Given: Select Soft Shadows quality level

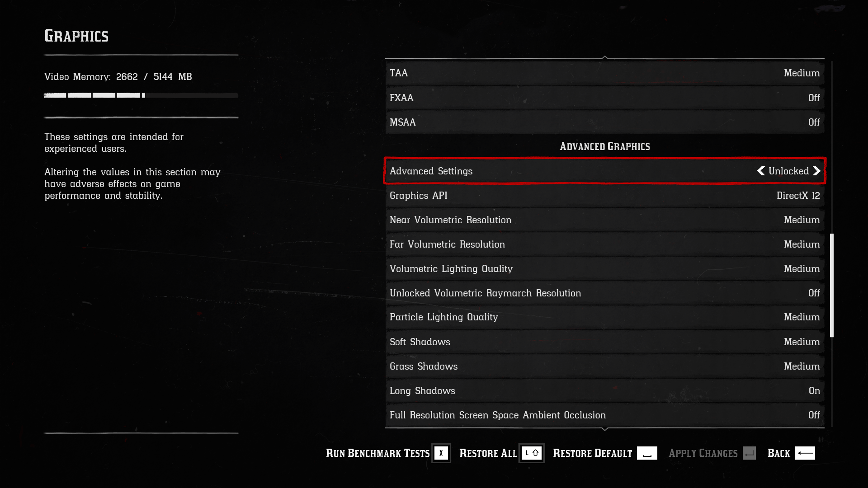Looking at the screenshot, I should coord(802,342).
